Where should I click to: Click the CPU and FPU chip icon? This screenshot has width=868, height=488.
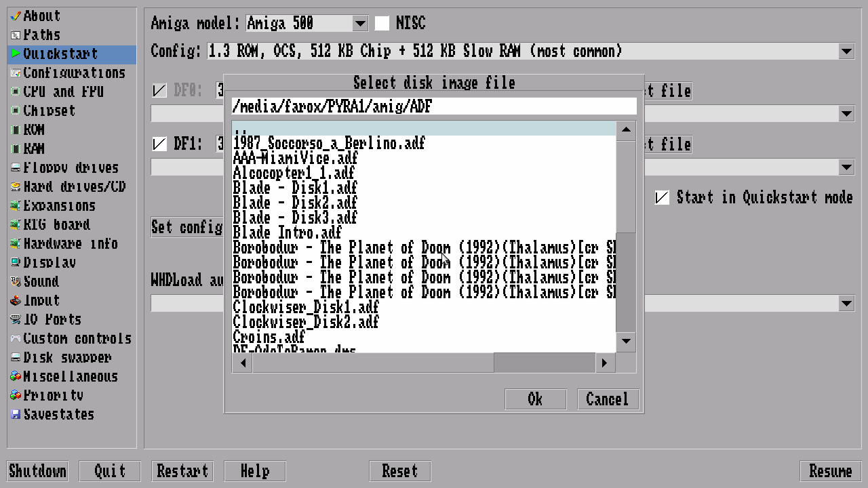[16, 91]
